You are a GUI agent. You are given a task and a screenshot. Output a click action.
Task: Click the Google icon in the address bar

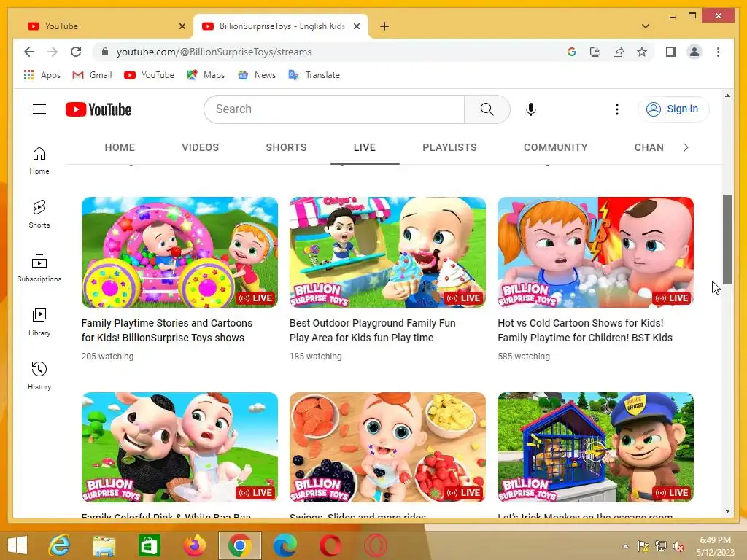572,52
